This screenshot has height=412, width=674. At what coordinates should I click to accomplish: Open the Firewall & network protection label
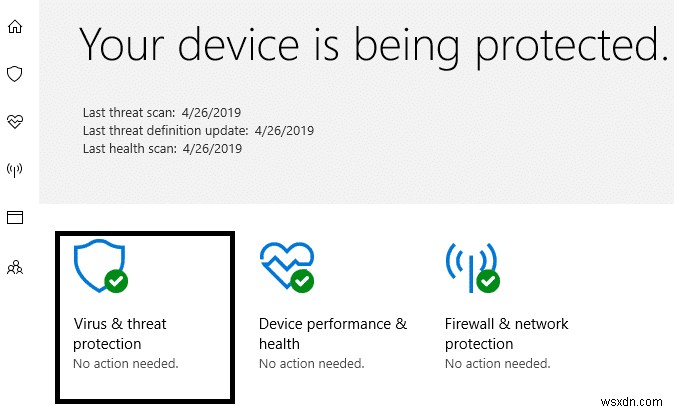click(506, 334)
